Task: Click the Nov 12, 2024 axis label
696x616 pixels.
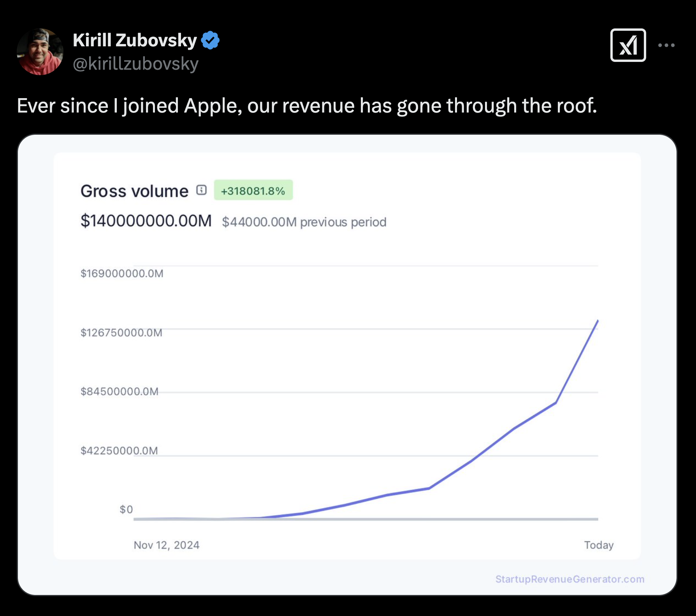Action: tap(166, 545)
